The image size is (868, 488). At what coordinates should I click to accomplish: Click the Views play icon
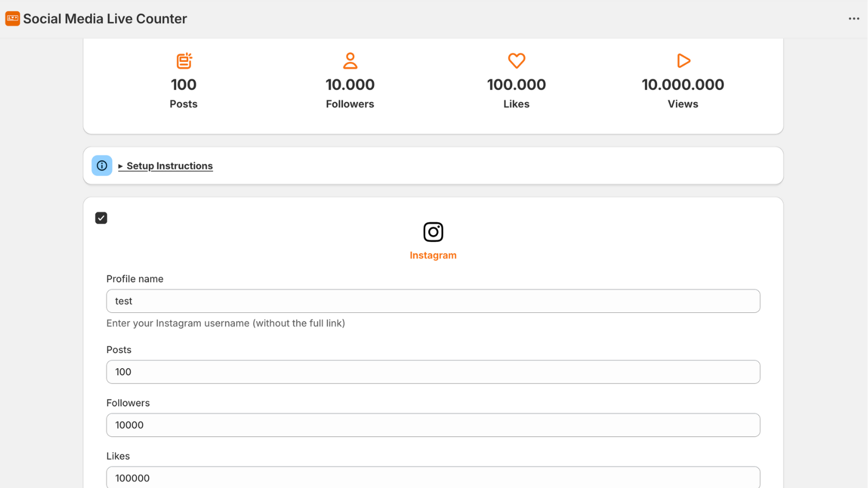683,61
